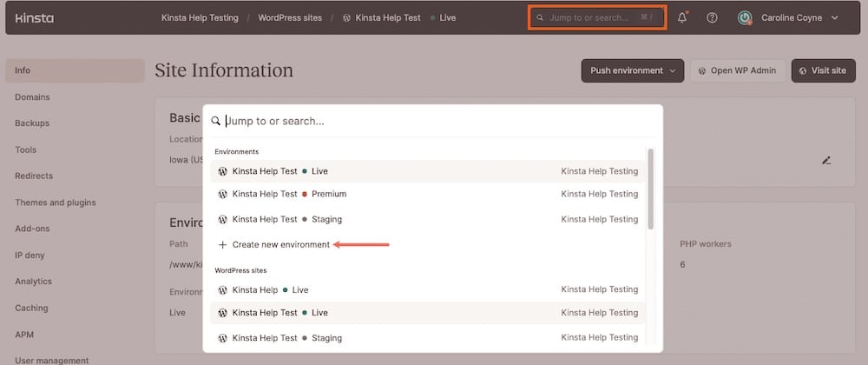The width and height of the screenshot is (868, 365).
Task: Click the edit pencil icon in Basic details
Action: (826, 161)
